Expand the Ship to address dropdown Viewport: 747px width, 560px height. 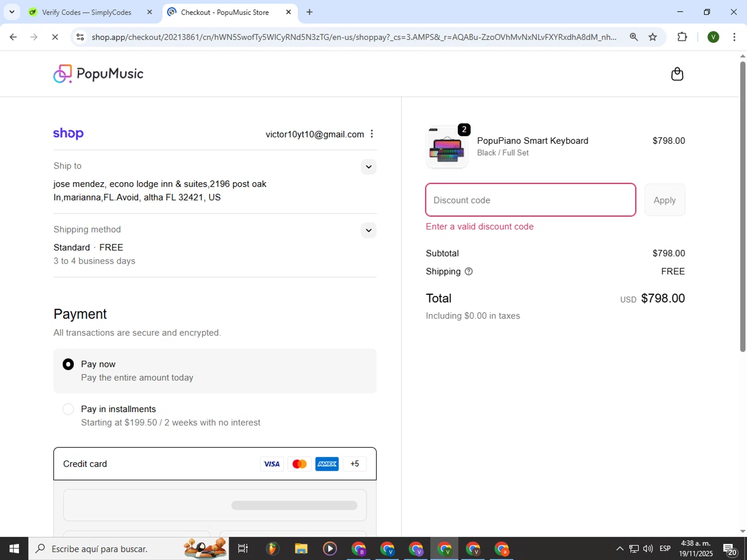[369, 167]
